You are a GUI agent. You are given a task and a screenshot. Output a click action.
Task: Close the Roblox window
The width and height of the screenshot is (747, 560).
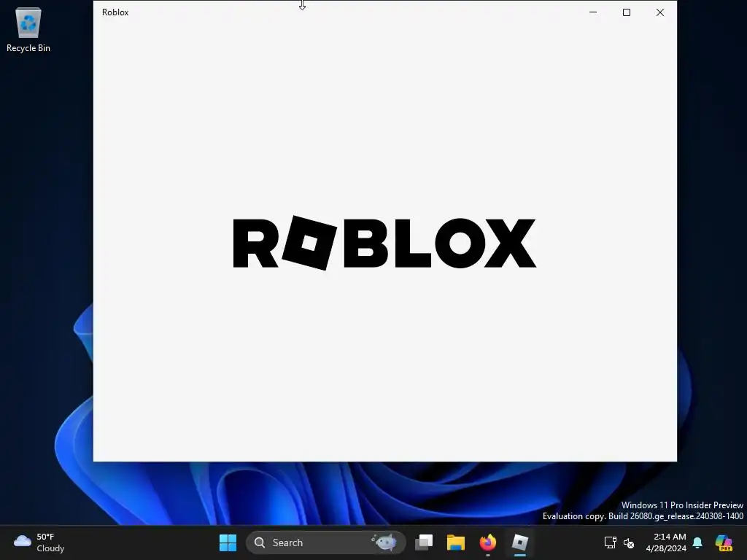tap(659, 12)
